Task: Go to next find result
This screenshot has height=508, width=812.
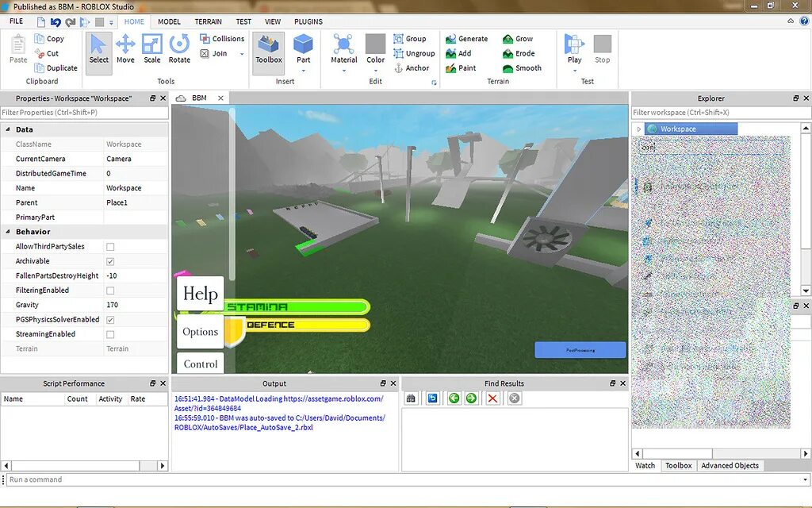Action: click(x=471, y=398)
